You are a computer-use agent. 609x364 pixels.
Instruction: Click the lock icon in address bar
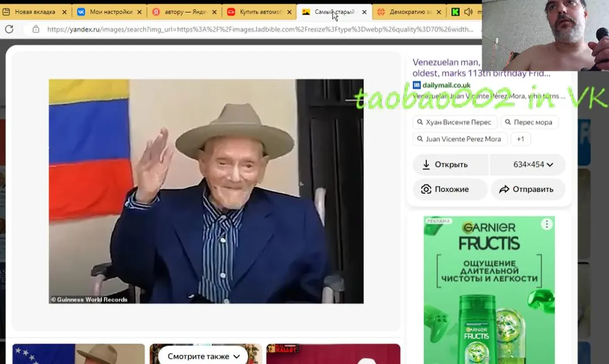click(35, 29)
